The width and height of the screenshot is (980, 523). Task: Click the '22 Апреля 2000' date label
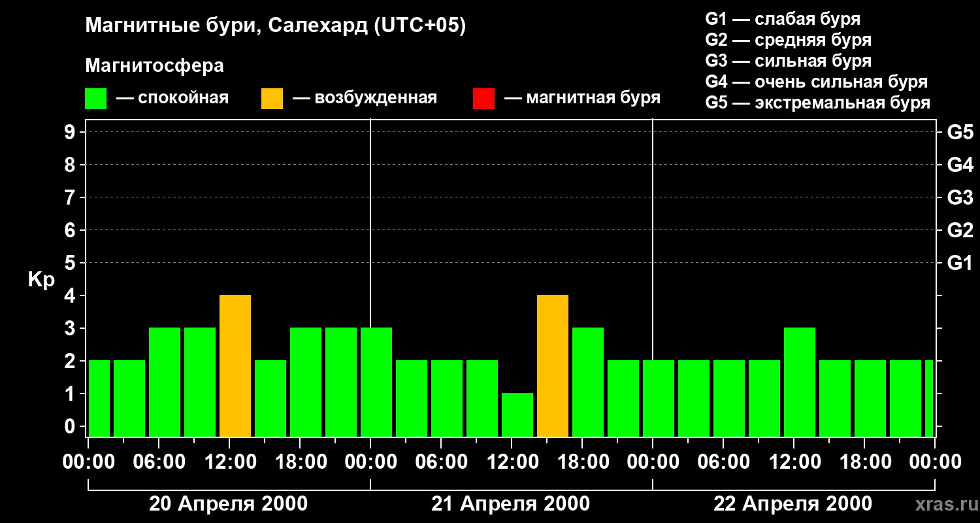pos(793,504)
